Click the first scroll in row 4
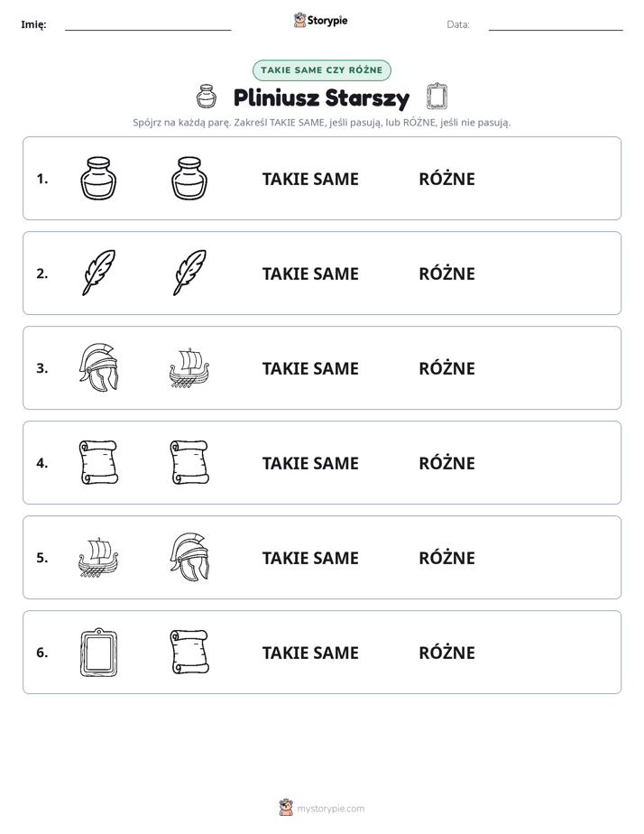The image size is (644, 834). [98, 462]
